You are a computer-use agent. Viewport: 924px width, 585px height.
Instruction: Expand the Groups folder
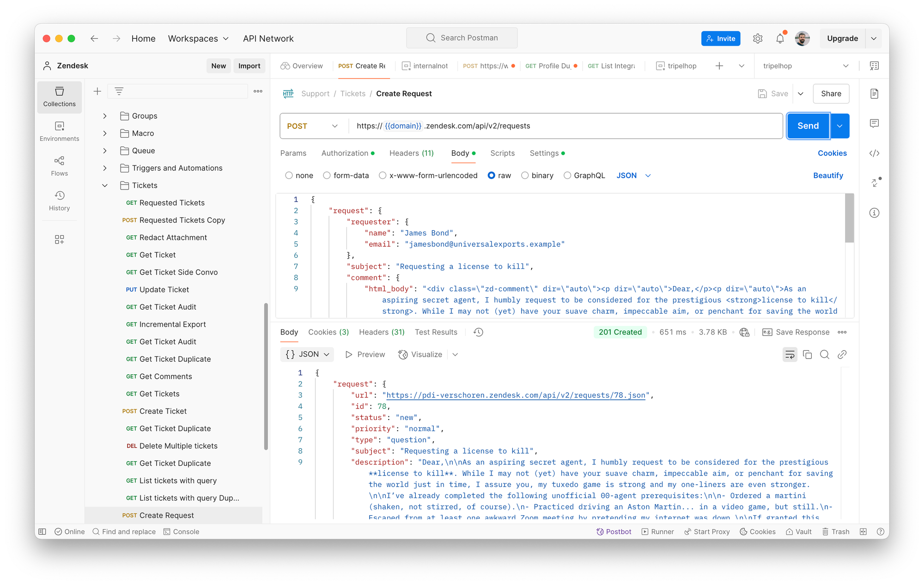tap(105, 116)
